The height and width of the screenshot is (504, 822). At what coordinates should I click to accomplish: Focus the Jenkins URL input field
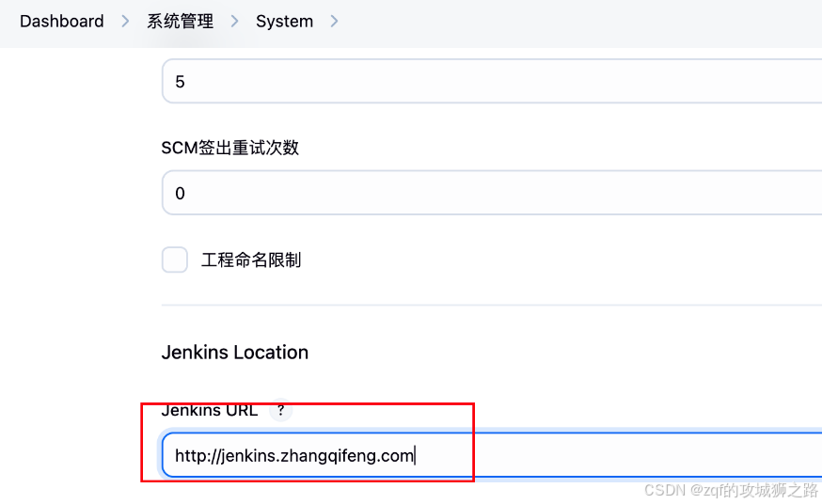point(492,455)
